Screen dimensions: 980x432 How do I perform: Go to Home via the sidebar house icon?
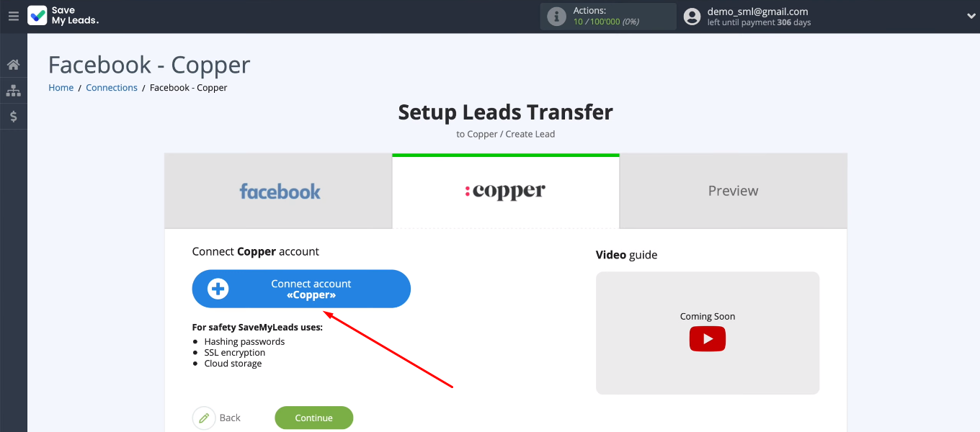tap(13, 65)
